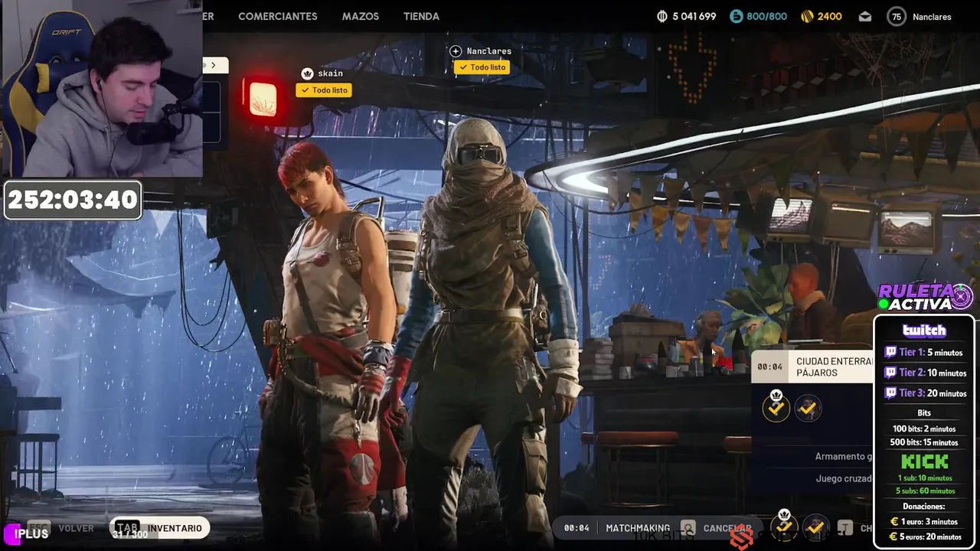Click the gold striped 2400 currency icon
Viewport: 980px width, 551px height.
click(807, 16)
